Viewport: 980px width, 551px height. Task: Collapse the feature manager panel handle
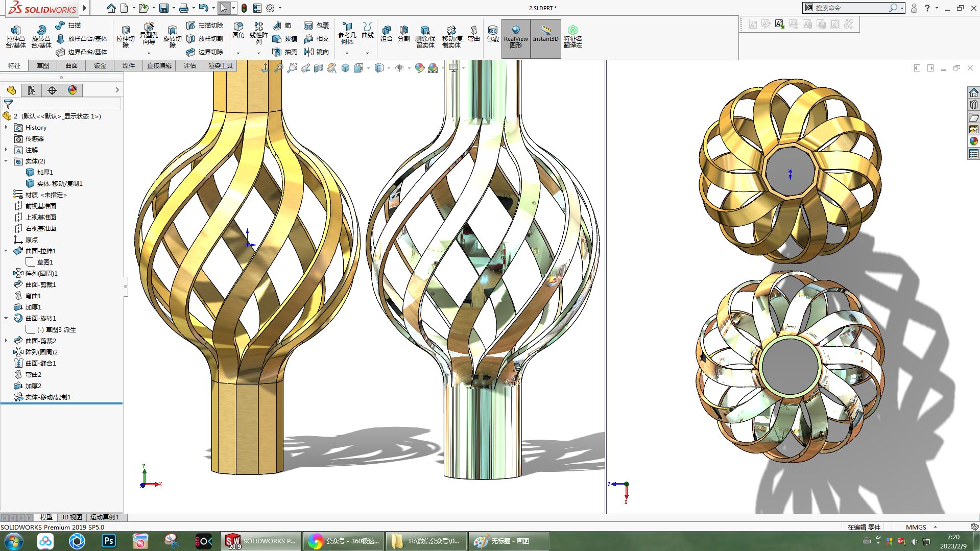pos(126,286)
